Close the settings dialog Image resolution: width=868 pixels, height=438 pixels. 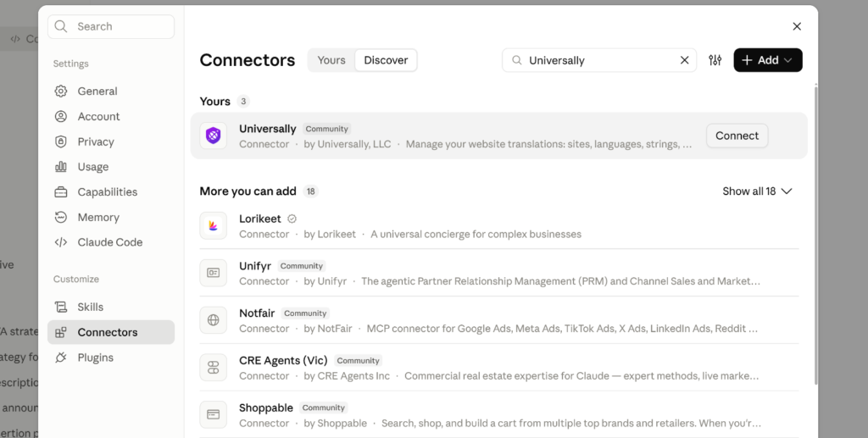click(x=797, y=26)
